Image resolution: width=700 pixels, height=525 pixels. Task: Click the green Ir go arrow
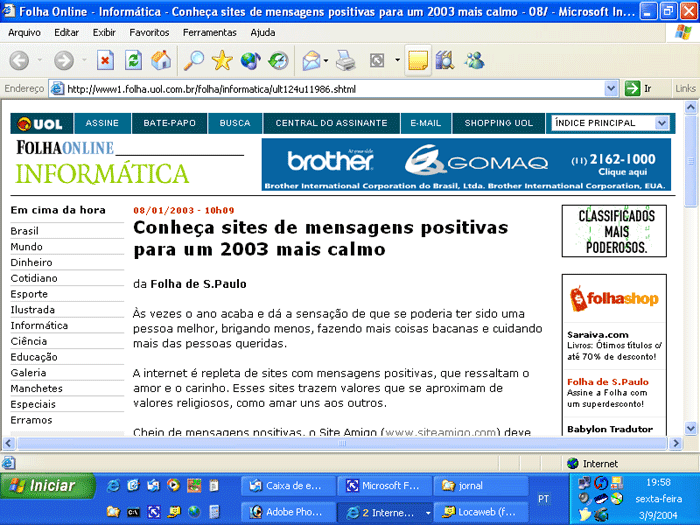pyautogui.click(x=632, y=88)
